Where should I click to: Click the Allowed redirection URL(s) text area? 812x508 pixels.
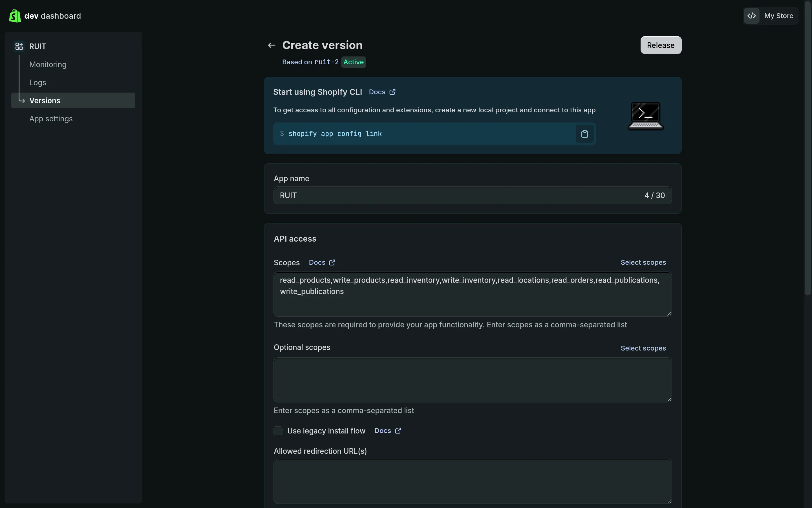pos(473,481)
